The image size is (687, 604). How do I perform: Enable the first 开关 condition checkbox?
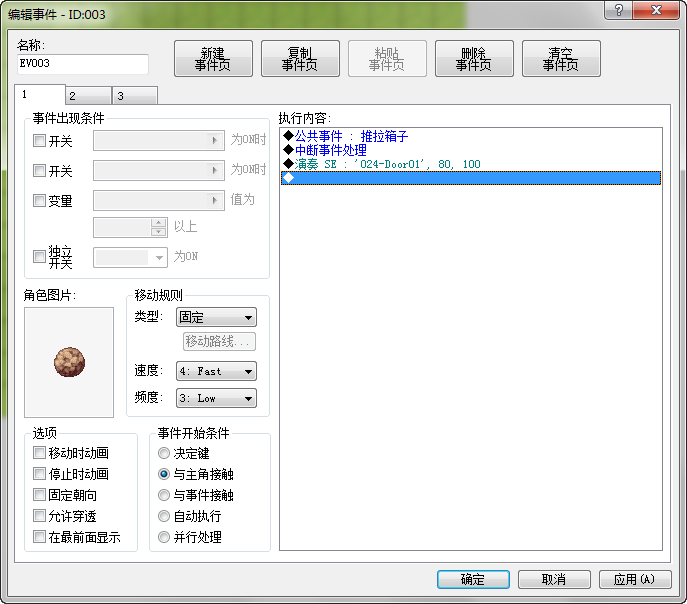click(39, 141)
